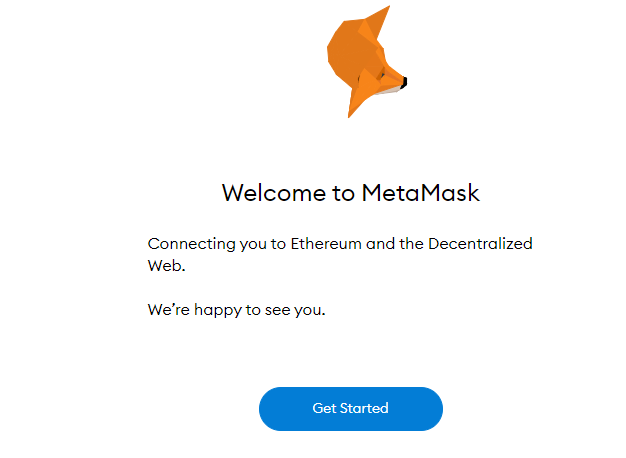This screenshot has height=458, width=626.
Task: Click the fox's black nose tip
Action: point(404,83)
